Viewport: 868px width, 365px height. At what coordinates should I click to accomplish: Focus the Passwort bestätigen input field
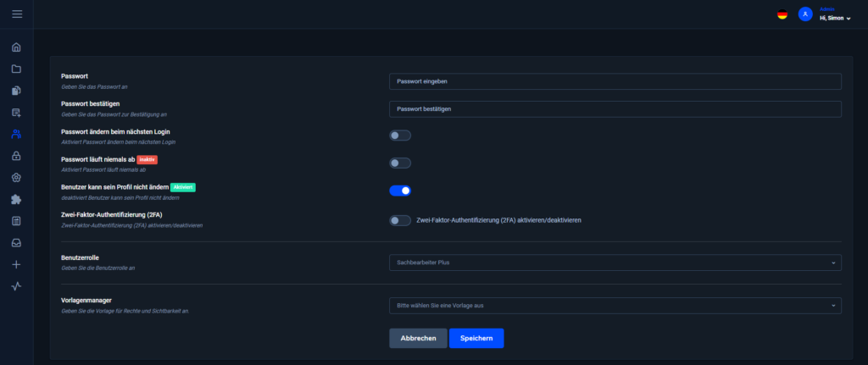tap(615, 109)
